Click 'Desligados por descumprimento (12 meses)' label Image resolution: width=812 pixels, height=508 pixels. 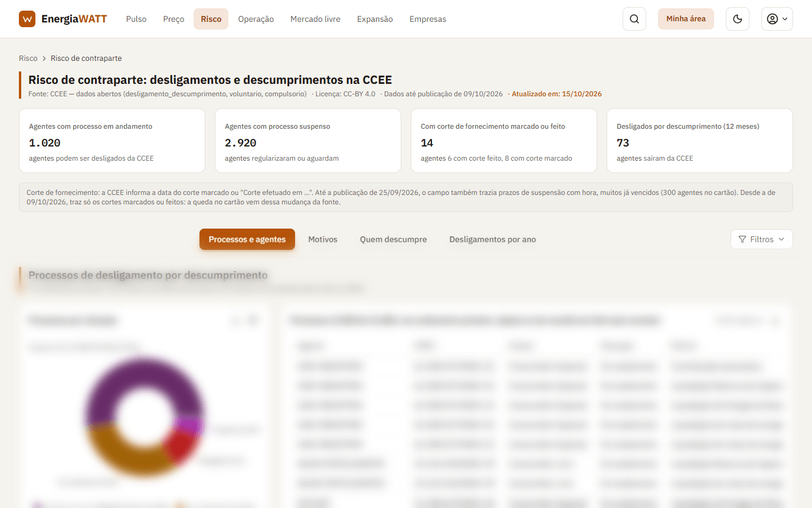point(688,126)
